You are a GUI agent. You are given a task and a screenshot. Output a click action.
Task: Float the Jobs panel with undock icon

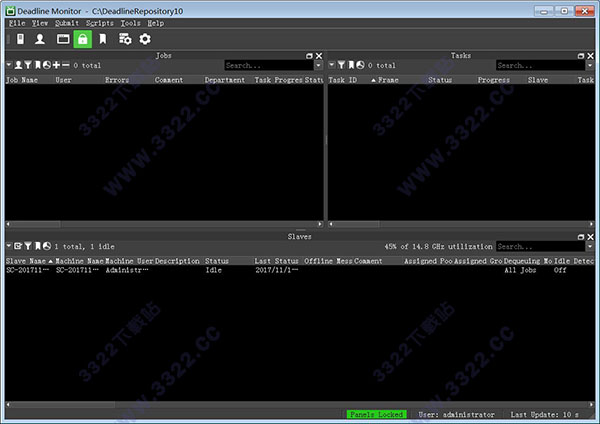[309, 56]
